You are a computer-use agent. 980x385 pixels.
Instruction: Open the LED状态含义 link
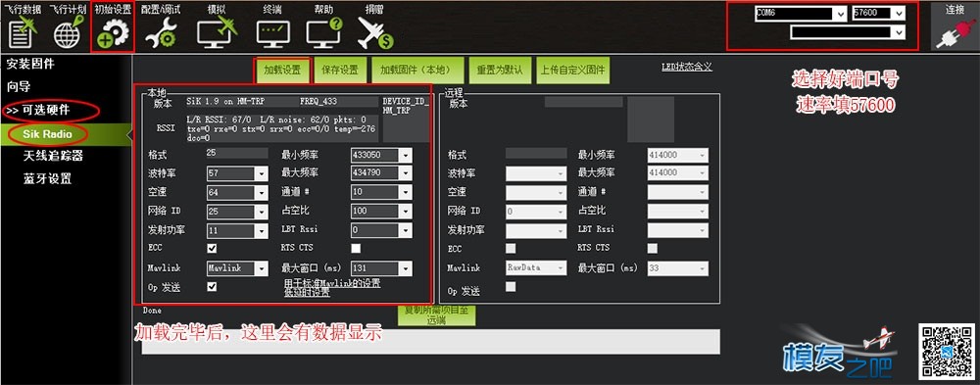pos(686,67)
